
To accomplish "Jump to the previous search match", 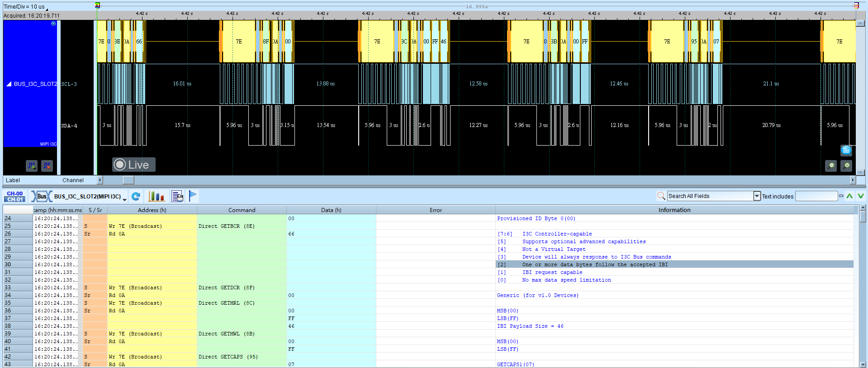I will (849, 196).
